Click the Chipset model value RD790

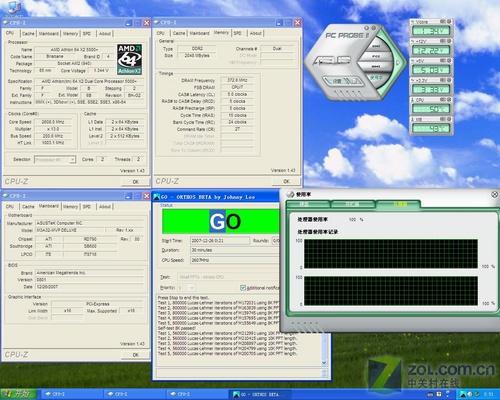point(90,239)
